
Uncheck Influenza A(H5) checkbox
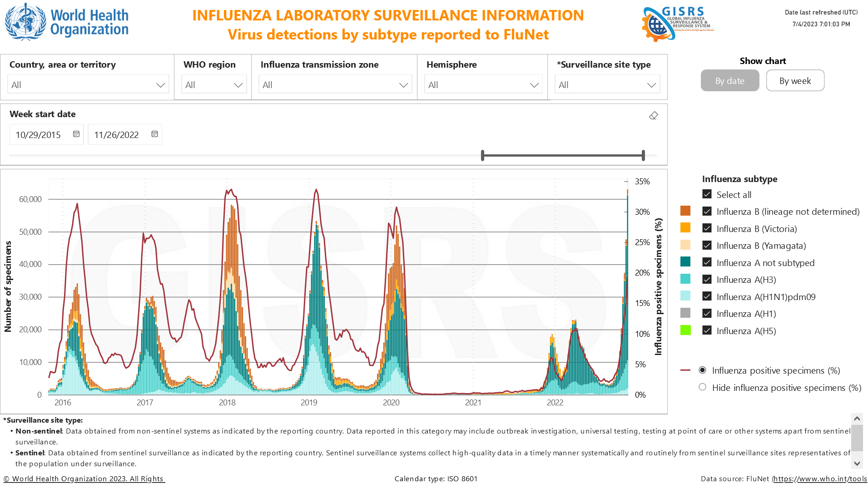point(707,330)
